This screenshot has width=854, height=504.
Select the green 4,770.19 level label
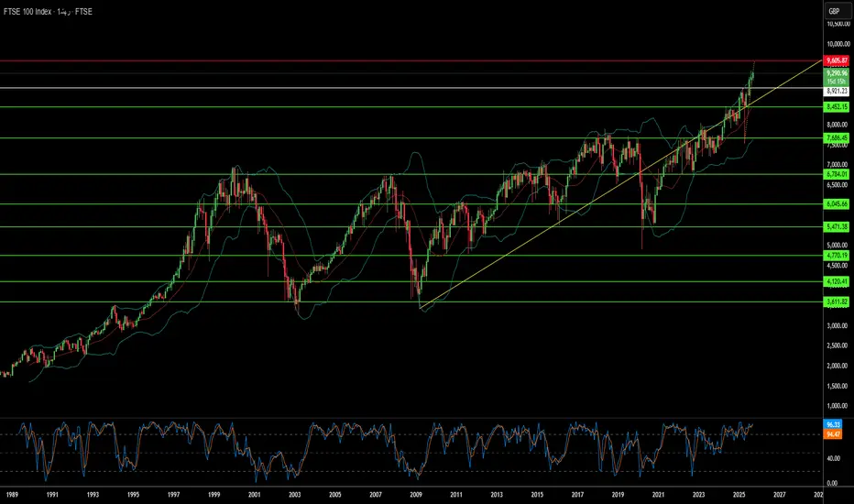pyautogui.click(x=837, y=255)
